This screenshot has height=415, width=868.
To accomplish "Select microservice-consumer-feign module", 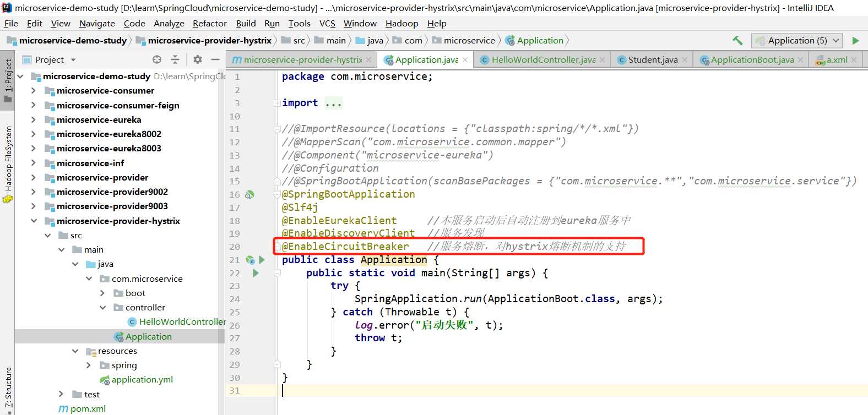I will (112, 105).
